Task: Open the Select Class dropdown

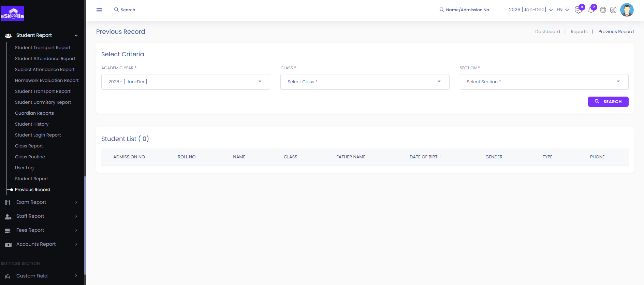Action: [x=365, y=82]
